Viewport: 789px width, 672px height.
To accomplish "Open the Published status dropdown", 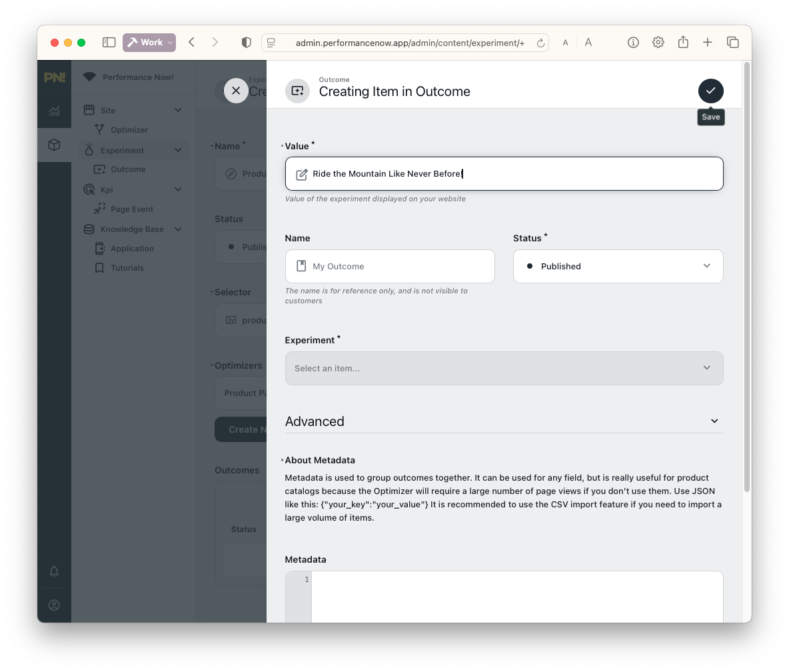I will 618,266.
